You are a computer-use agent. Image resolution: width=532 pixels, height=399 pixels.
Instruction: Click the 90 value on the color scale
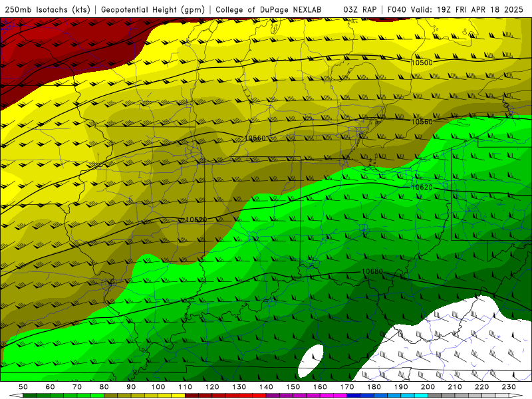point(131,387)
